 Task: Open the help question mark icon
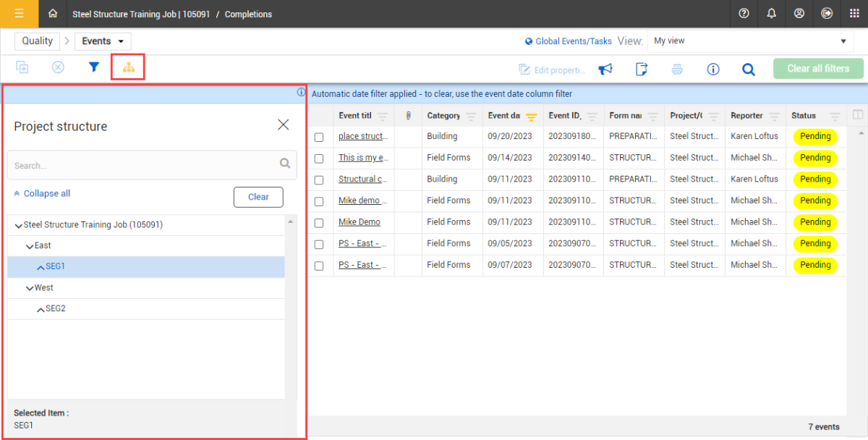pyautogui.click(x=744, y=14)
